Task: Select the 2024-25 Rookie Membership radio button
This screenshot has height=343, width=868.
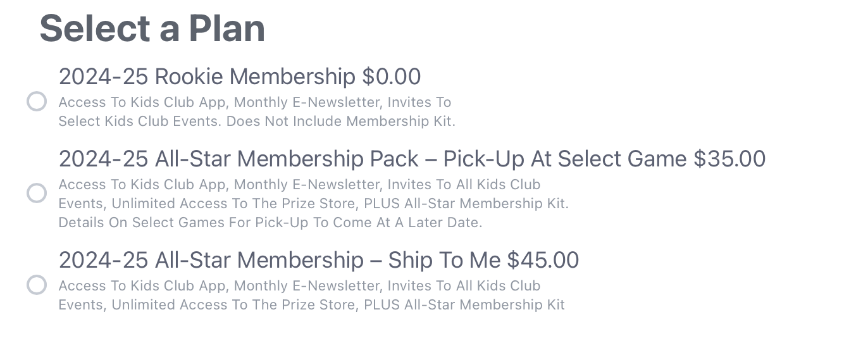Action: 37,101
